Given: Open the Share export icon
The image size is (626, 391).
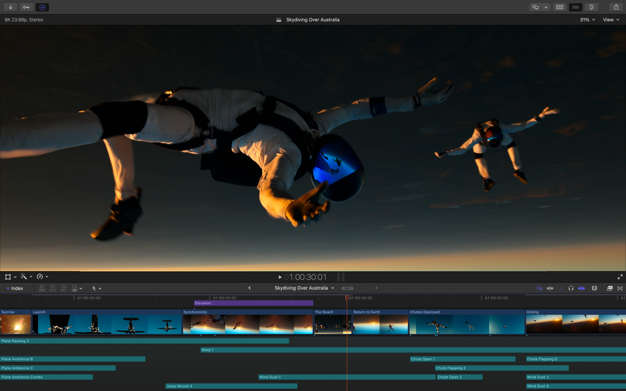Looking at the screenshot, I should [x=615, y=7].
